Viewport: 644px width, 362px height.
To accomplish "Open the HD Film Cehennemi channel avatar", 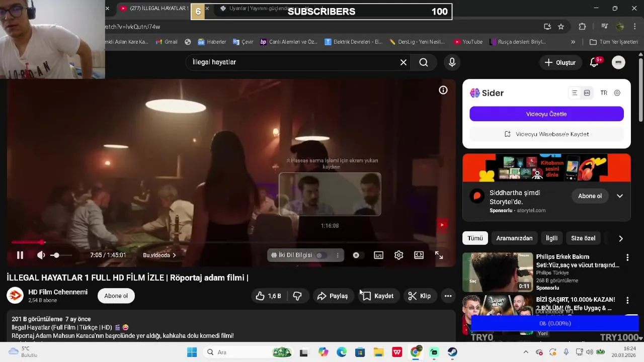I will click(x=15, y=296).
